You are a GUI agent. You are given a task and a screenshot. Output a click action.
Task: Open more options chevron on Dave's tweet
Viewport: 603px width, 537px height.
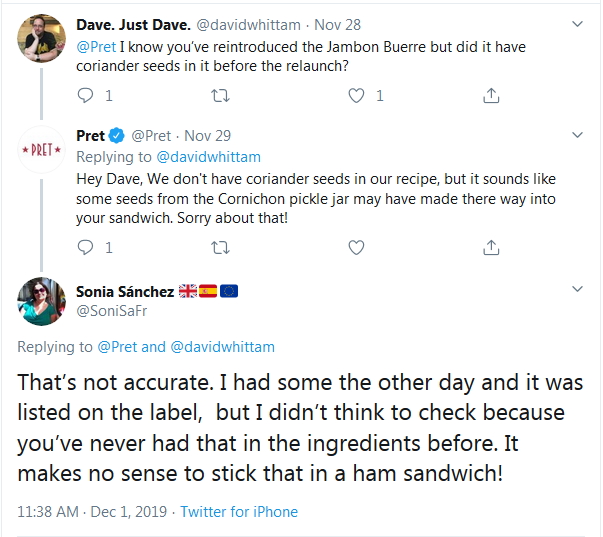[577, 22]
